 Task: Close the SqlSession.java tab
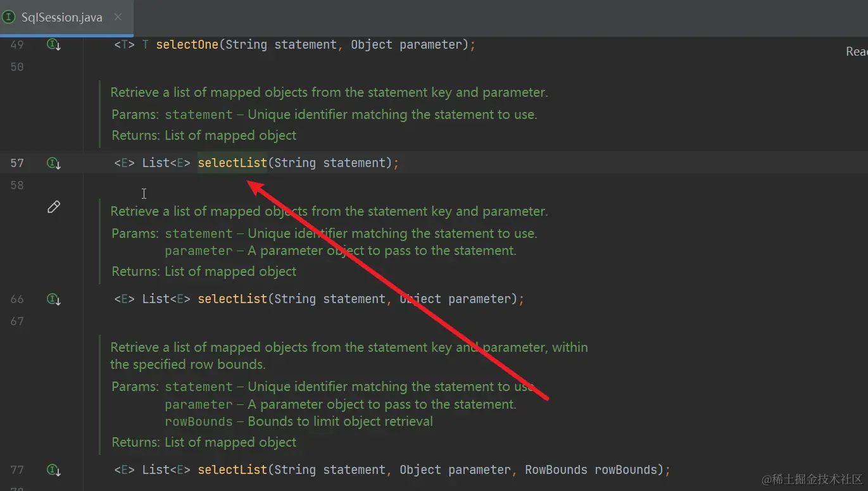click(x=118, y=17)
